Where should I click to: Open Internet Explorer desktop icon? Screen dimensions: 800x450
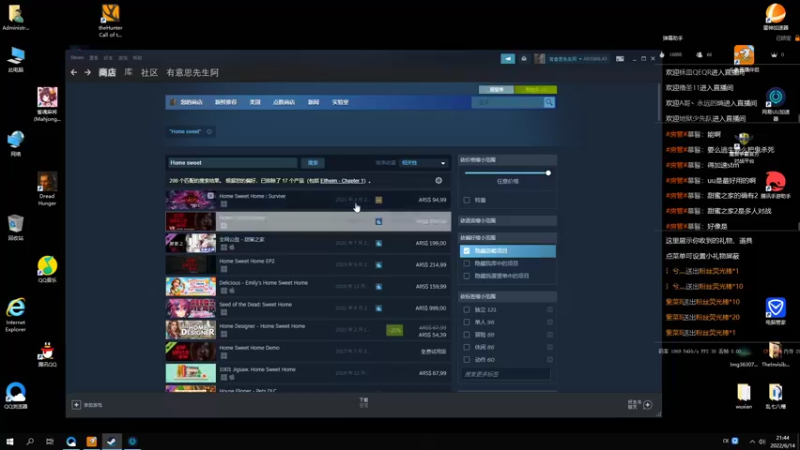[15, 315]
